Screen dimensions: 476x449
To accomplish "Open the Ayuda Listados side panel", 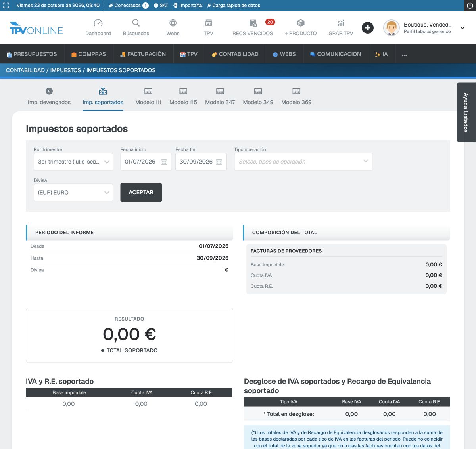I will 466,112.
